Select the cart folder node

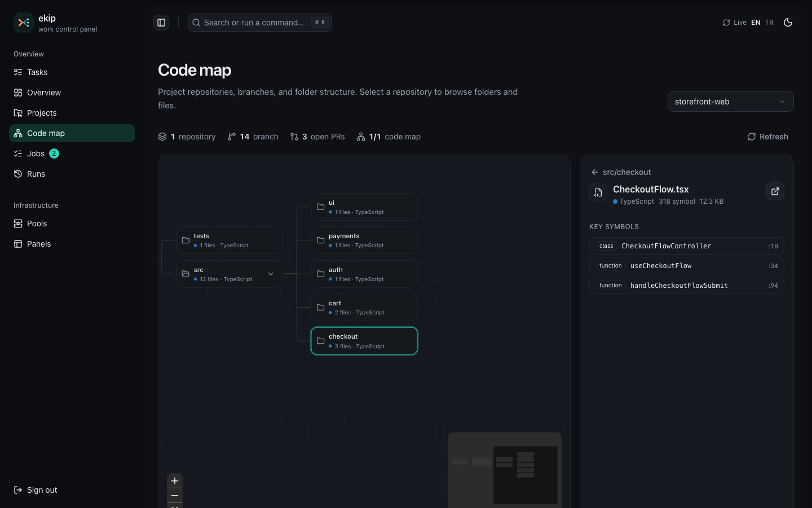pos(364,308)
